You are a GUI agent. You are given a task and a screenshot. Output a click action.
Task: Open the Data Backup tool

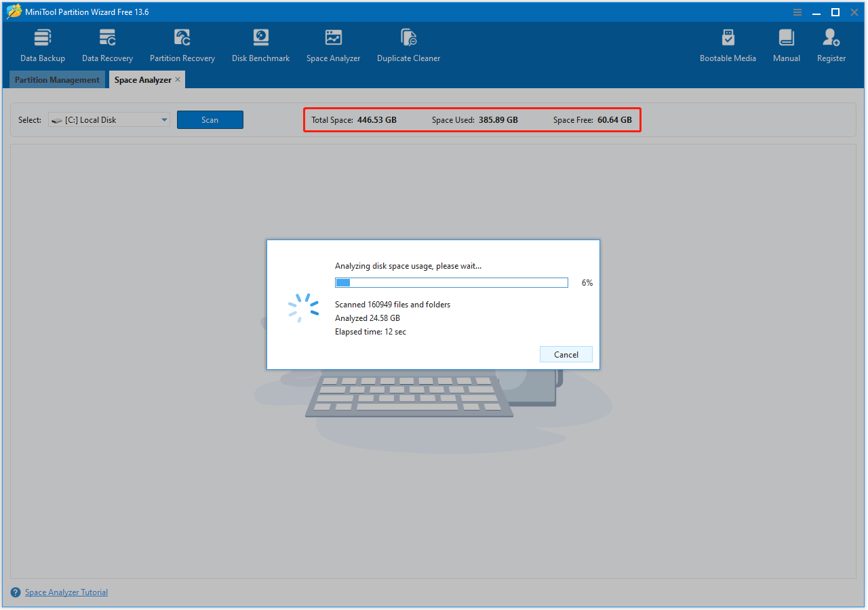[x=42, y=43]
